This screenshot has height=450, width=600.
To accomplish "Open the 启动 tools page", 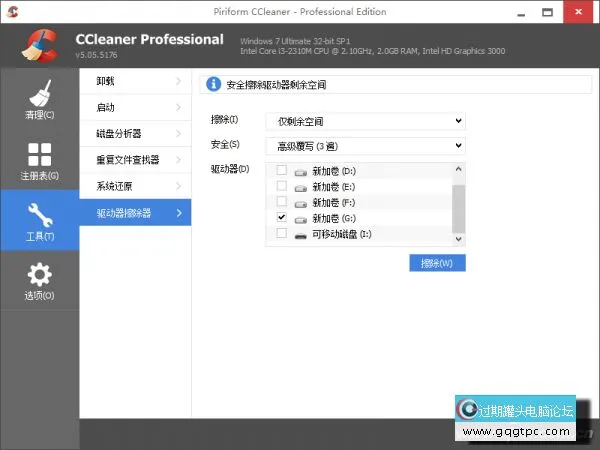I will 135,108.
